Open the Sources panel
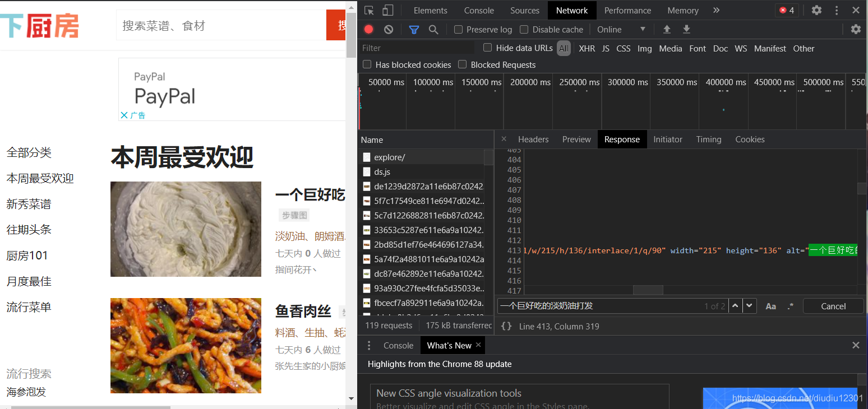The width and height of the screenshot is (868, 409). [525, 10]
